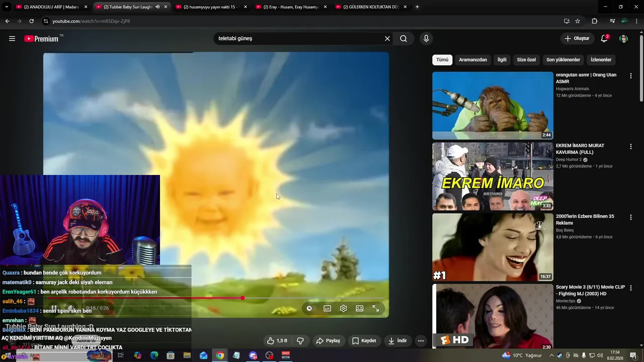Open the account avatar menu
Screen dimensions: 644x362
pos(623,39)
